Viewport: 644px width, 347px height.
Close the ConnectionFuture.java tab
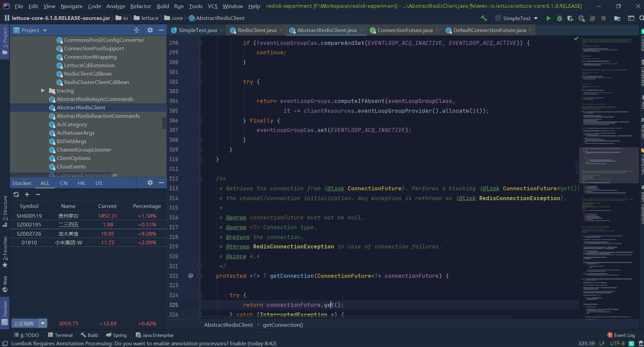point(437,30)
